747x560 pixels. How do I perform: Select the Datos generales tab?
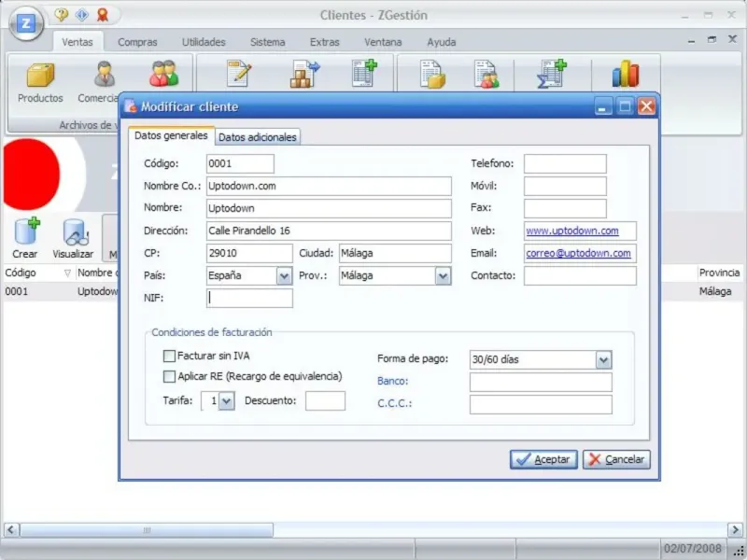pos(171,135)
